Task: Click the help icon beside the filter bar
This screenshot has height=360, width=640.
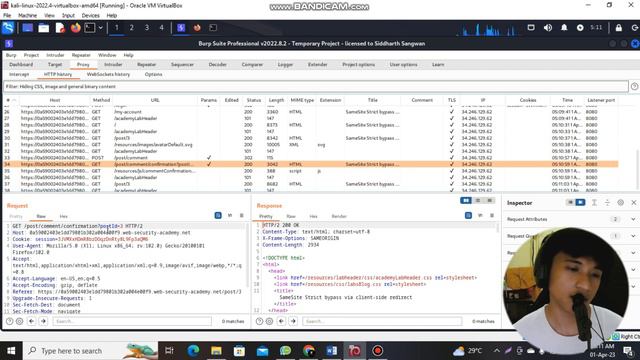Action: click(x=634, y=87)
